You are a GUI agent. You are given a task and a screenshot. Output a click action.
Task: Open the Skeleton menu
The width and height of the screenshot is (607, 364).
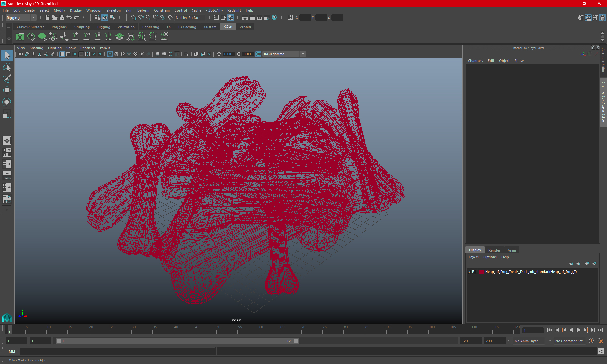113,10
